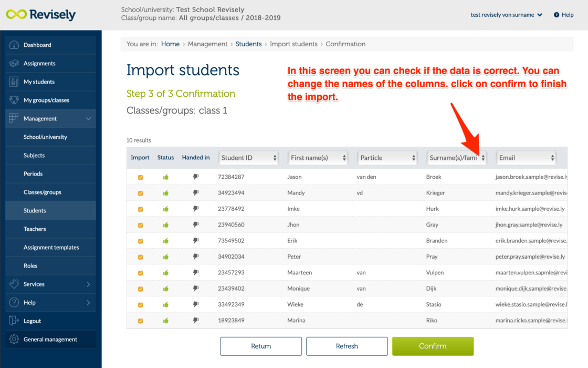Open General management settings
The image size is (588, 368).
pos(51,339)
